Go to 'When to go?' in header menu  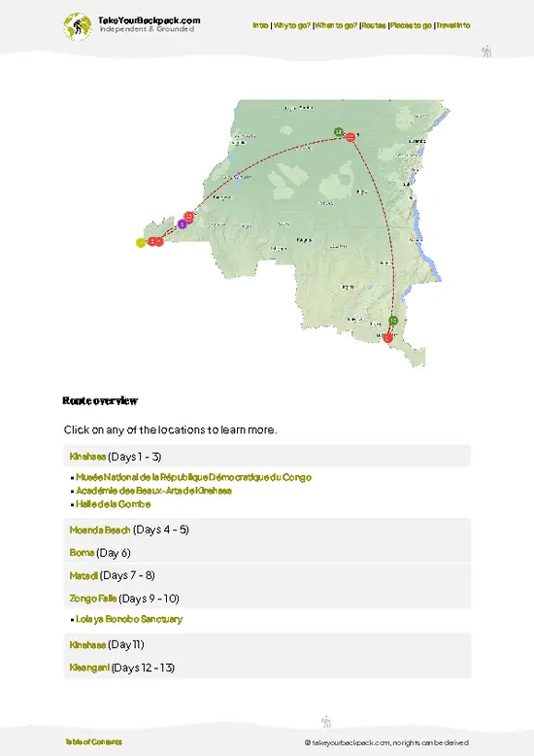pos(336,25)
